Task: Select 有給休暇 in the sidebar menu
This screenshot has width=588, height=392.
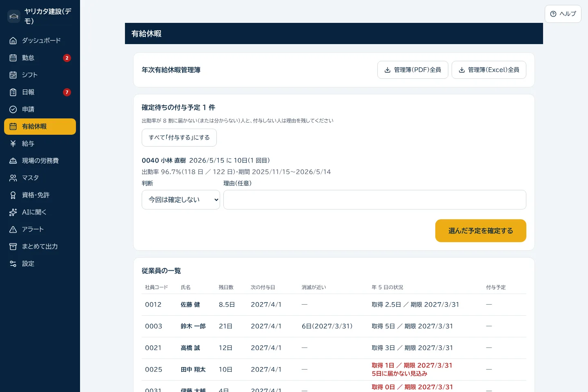Action: tap(40, 127)
